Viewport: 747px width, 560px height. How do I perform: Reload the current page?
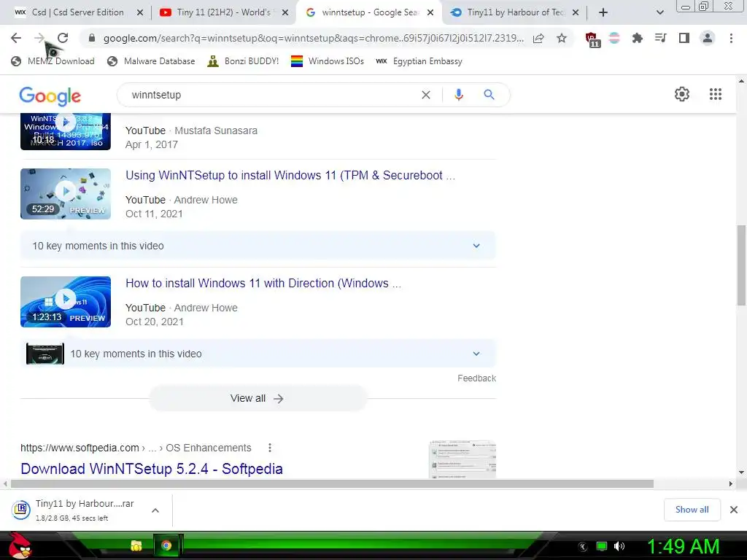[63, 38]
